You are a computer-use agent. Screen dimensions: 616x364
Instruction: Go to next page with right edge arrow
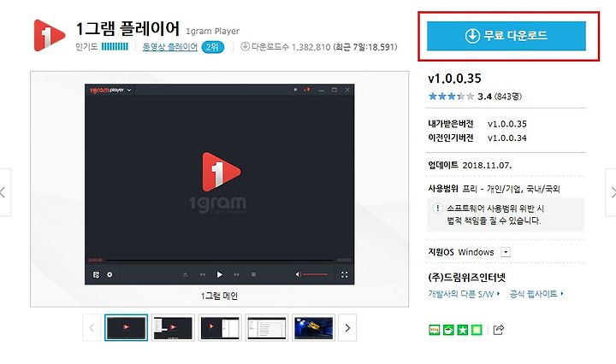point(612,192)
